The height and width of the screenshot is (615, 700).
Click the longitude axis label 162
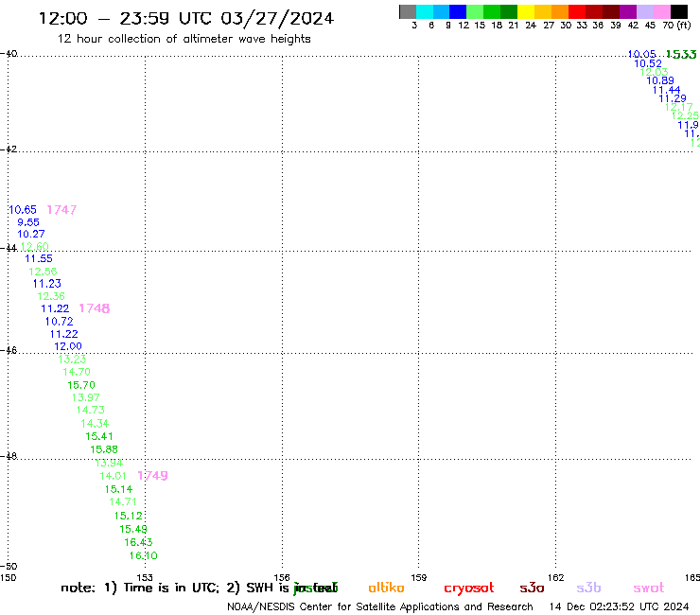(555, 578)
